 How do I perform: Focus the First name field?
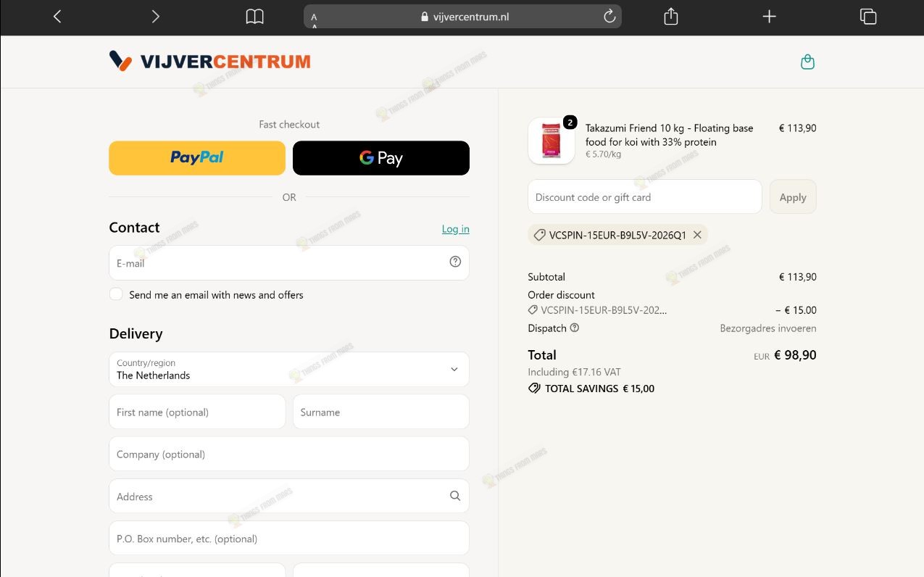pos(197,412)
